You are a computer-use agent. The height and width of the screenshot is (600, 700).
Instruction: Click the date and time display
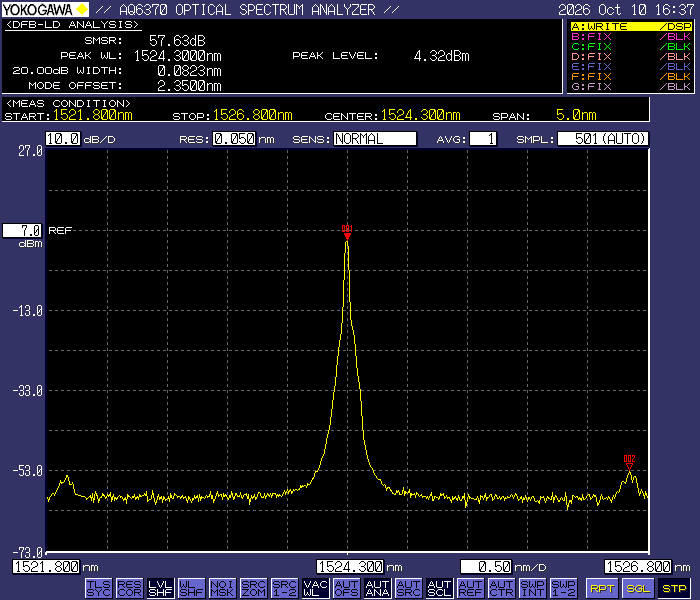(626, 9)
